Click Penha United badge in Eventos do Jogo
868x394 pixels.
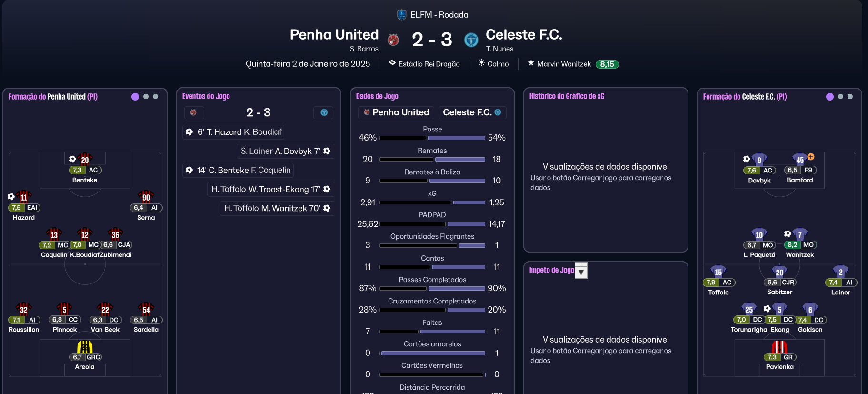point(194,112)
